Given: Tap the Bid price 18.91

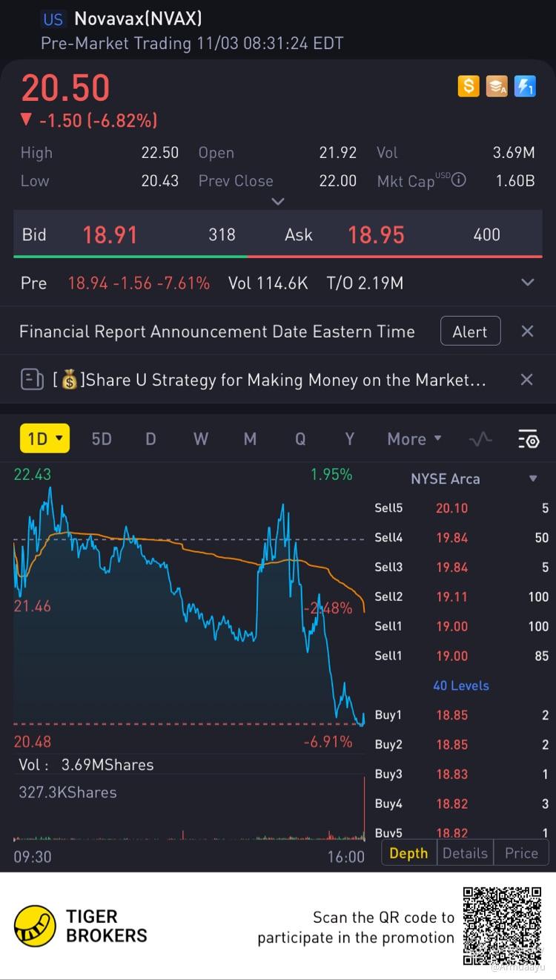Looking at the screenshot, I should coord(110,235).
